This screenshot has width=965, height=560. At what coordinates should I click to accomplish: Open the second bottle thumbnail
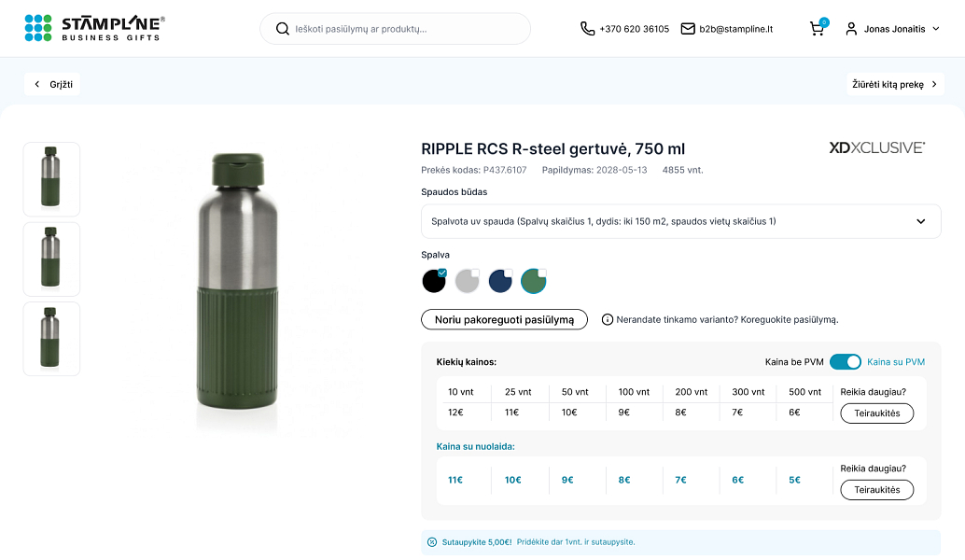pyautogui.click(x=51, y=259)
